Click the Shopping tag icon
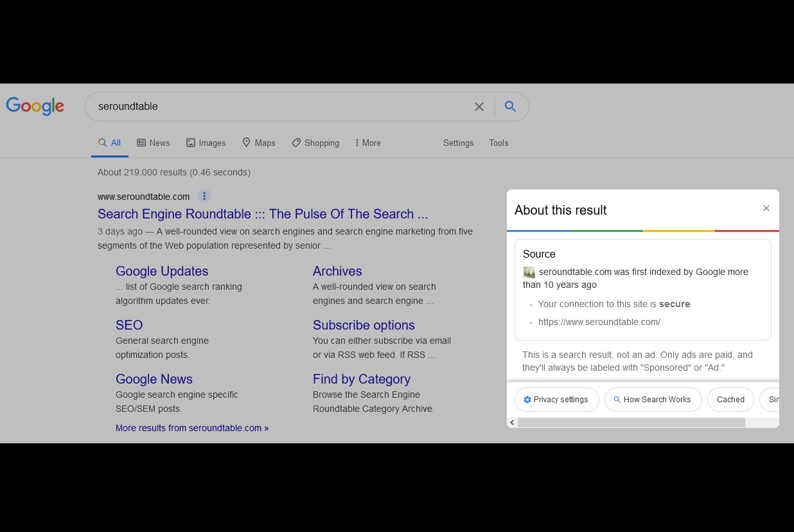Viewport: 794px width, 532px height. point(297,142)
